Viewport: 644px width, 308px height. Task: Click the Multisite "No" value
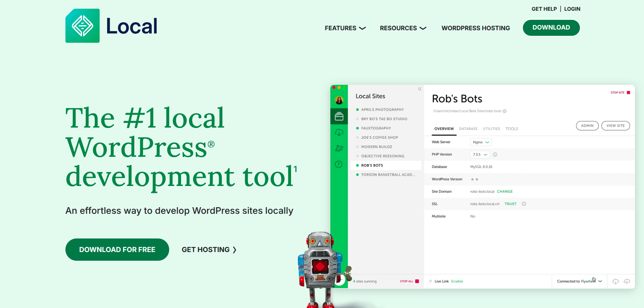[472, 216]
